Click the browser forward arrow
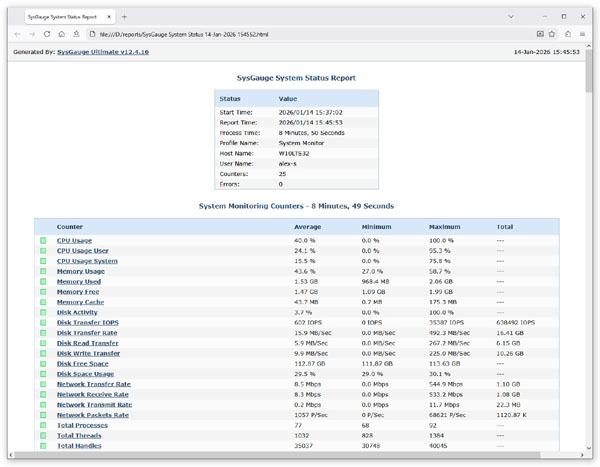This screenshot has width=600, height=467. tap(32, 34)
